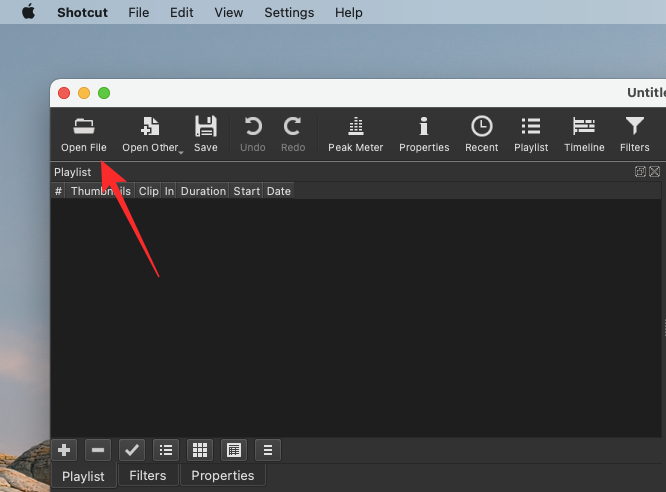Select the Properties bottom tab
Image resolution: width=666 pixels, height=492 pixels.
tap(222, 476)
